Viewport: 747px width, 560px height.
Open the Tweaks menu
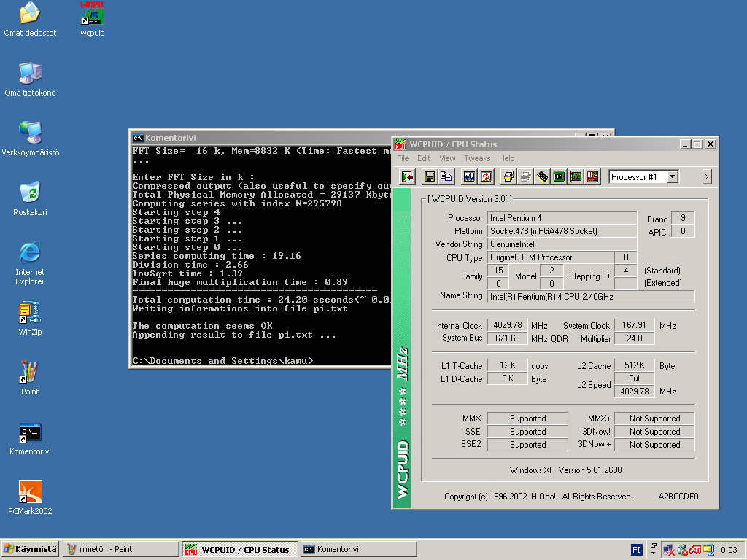pos(477,158)
